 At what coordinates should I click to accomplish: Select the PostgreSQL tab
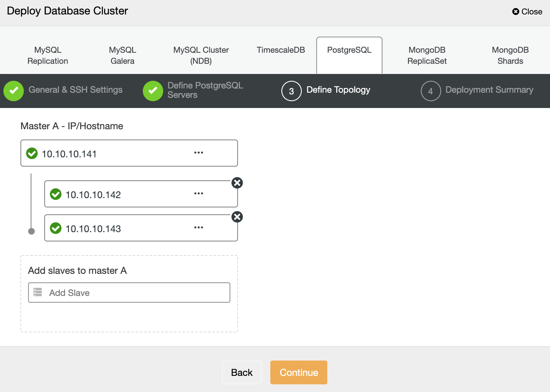[x=349, y=55]
